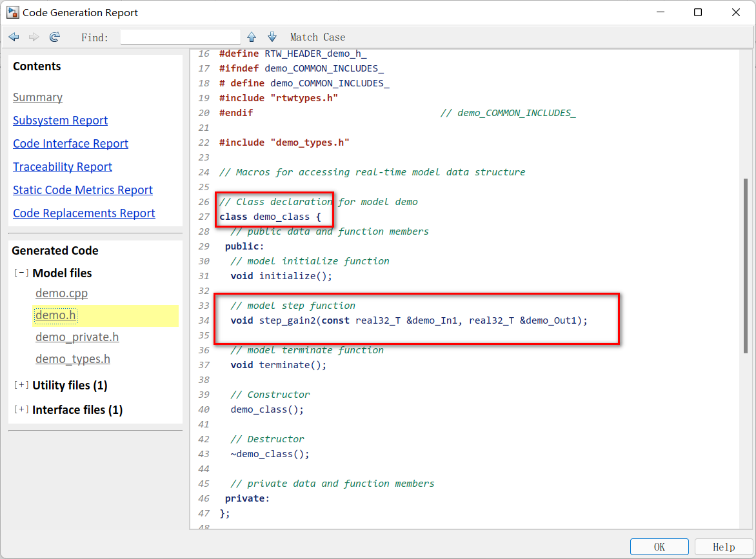The height and width of the screenshot is (559, 756).
Task: Click the '#define RTW_HEADER_demo_h_' line
Action: (293, 54)
